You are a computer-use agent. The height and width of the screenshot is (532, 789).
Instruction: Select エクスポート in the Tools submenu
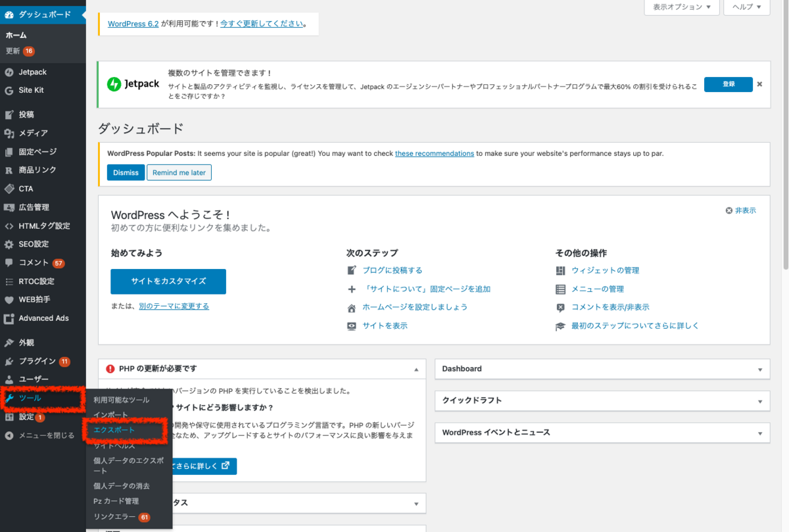[x=114, y=430]
